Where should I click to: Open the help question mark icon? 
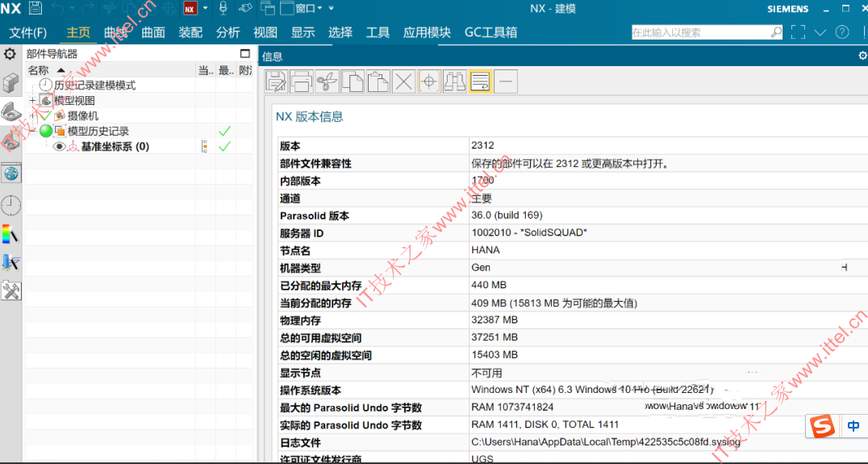[842, 32]
